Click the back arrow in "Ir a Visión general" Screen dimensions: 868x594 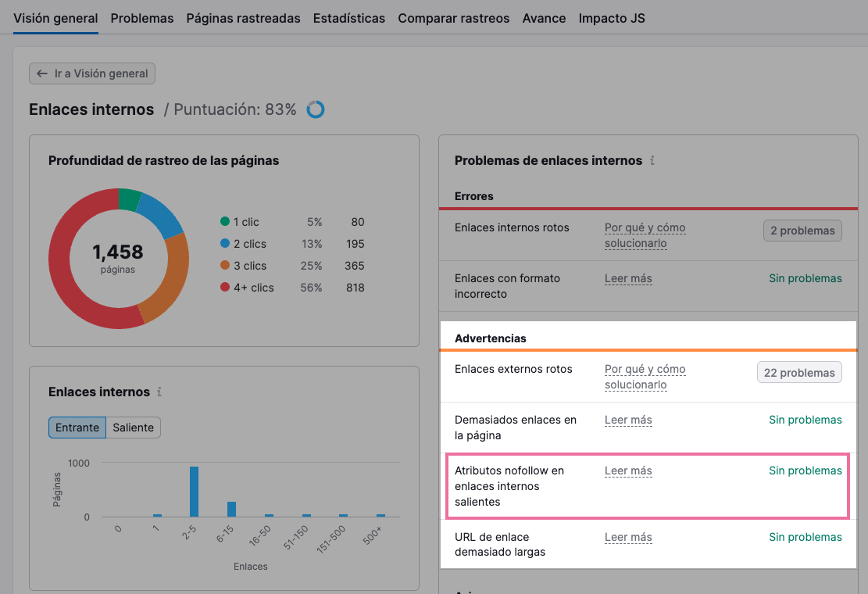[x=41, y=73]
